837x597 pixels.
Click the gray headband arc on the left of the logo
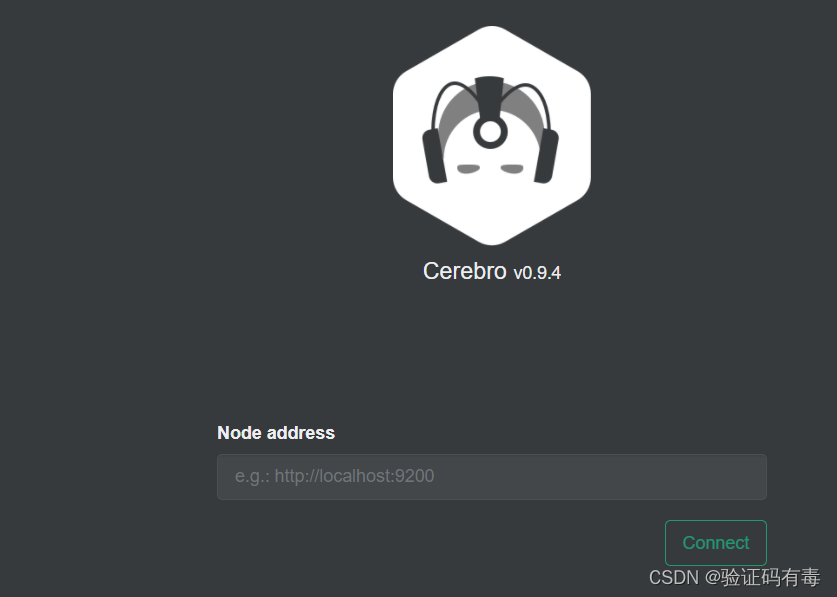[x=457, y=116]
